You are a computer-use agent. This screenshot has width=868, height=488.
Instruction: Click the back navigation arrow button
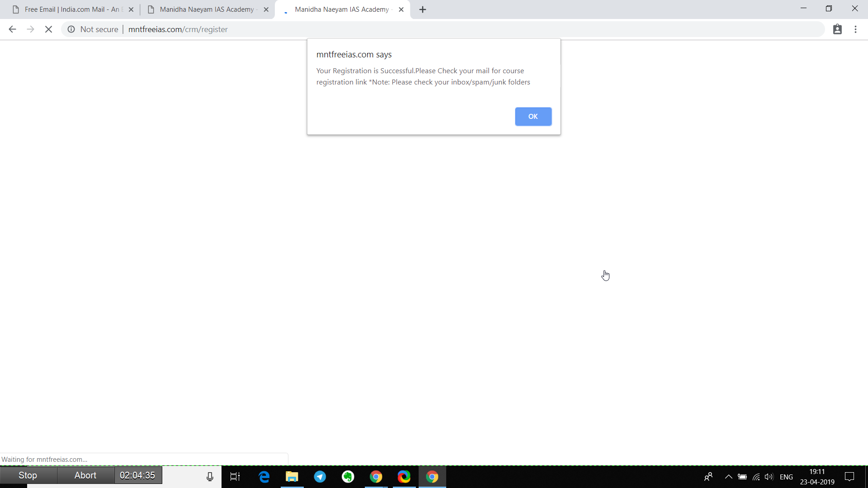tap(13, 29)
